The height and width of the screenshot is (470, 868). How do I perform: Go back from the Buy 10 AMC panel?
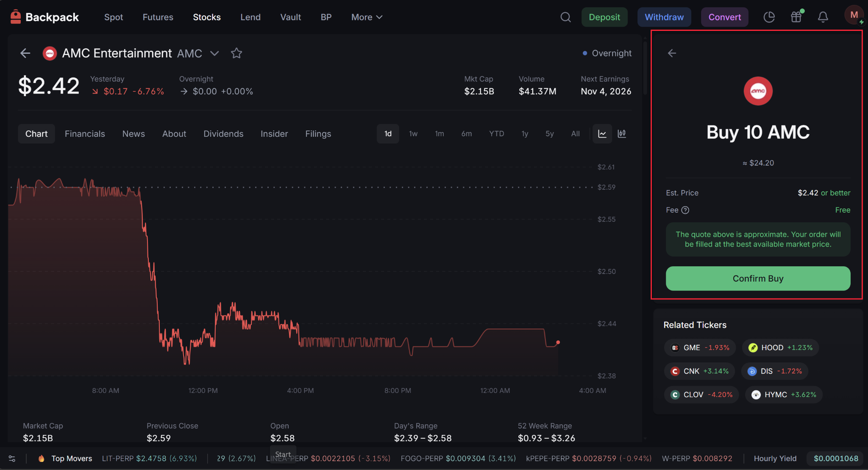point(672,53)
